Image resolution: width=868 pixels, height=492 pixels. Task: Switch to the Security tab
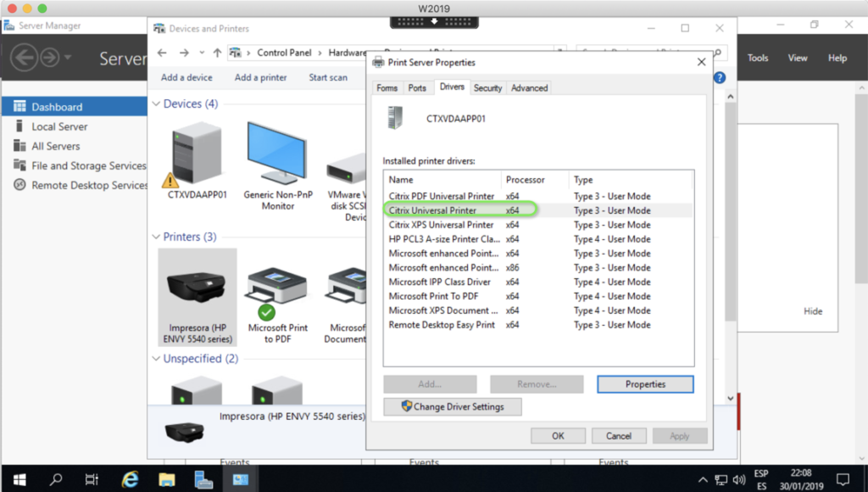click(487, 87)
